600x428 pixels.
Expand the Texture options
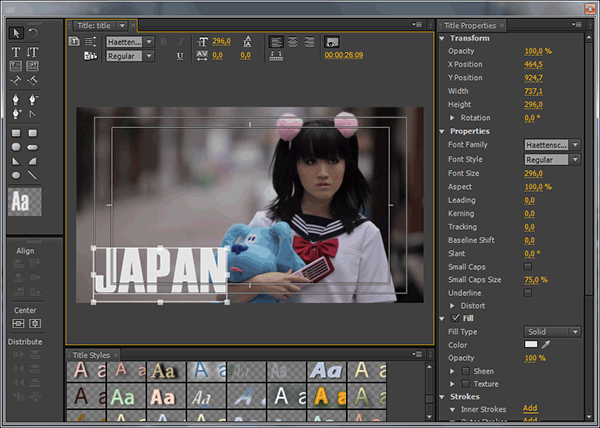point(452,384)
